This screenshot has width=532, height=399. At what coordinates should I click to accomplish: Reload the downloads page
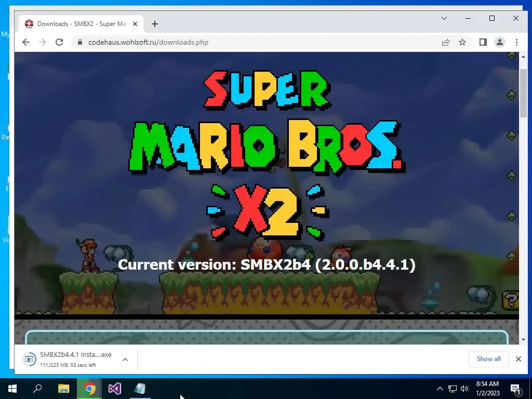coord(59,42)
